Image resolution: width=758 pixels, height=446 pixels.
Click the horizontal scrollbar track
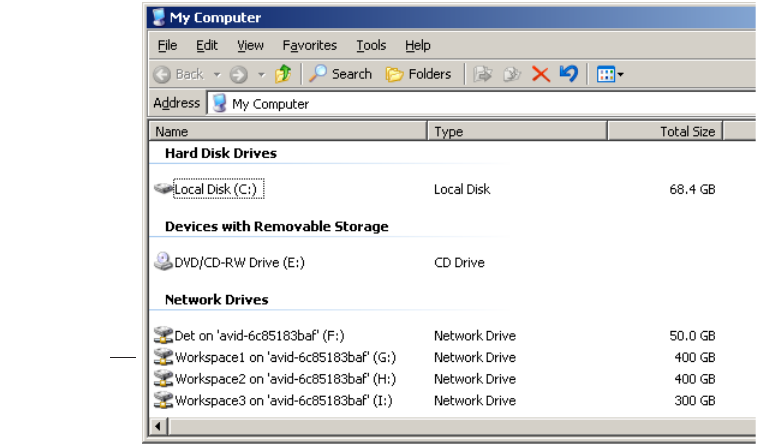click(x=463, y=427)
